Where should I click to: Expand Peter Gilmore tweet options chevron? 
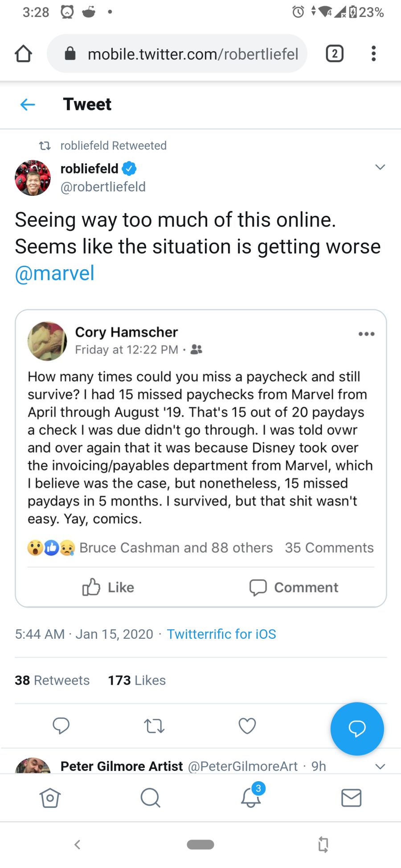tap(380, 766)
